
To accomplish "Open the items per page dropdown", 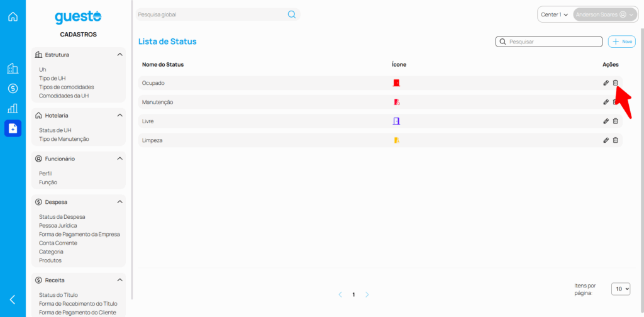I will point(621,289).
